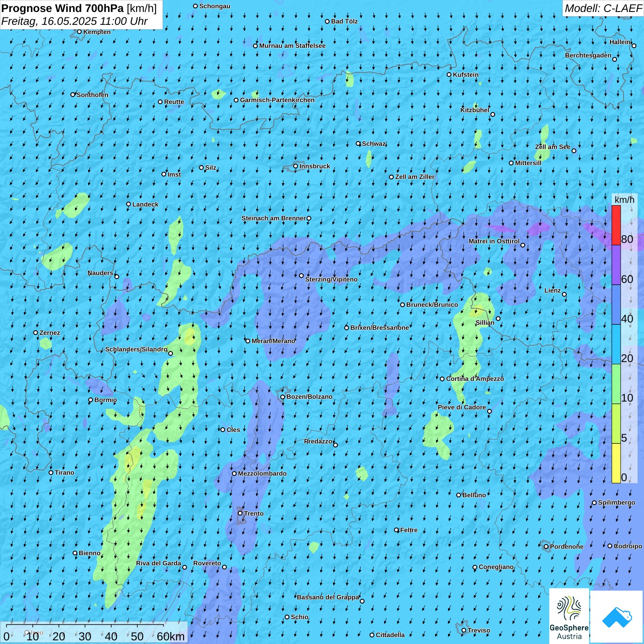Click the yellow 0-5 km/h legend color
This screenshot has height=644, width=644.
pyautogui.click(x=616, y=463)
